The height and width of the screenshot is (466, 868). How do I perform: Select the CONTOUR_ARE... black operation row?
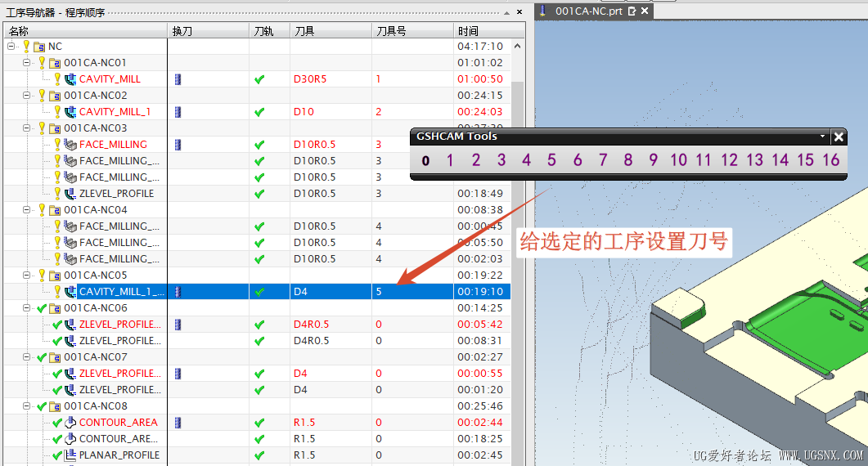[x=257, y=439]
